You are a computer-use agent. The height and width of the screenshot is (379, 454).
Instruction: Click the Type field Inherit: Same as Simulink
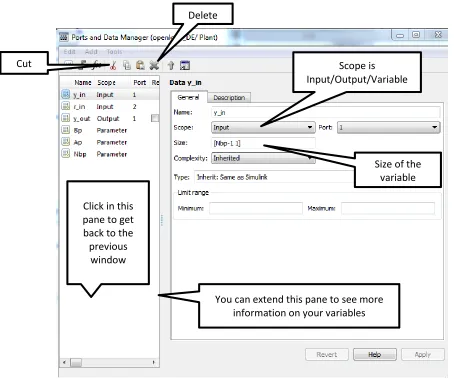(273, 177)
